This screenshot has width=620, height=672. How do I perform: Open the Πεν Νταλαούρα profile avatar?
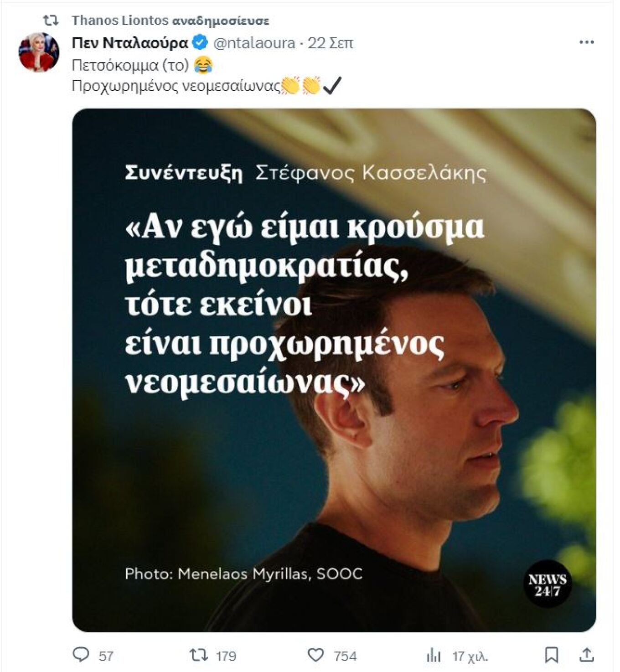pos(39,52)
